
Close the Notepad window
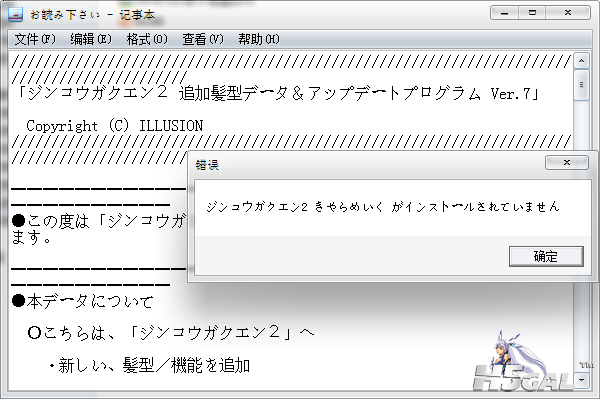pos(568,13)
